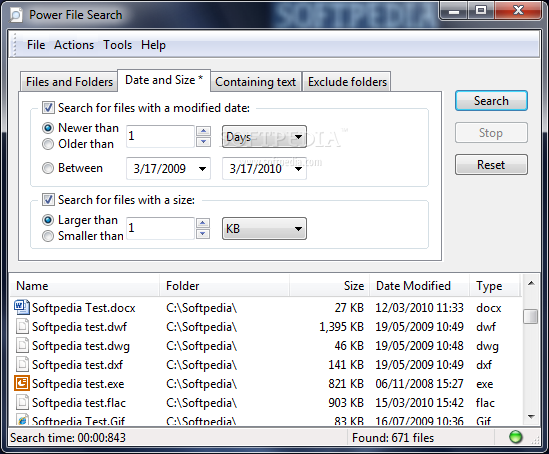Click the Search time status text
The image size is (549, 454).
pyautogui.click(x=68, y=438)
